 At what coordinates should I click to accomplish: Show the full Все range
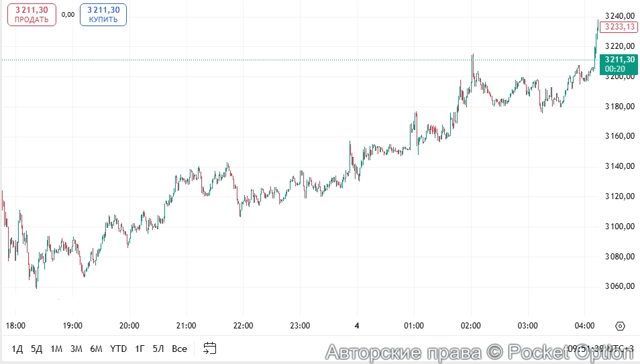[179, 349]
